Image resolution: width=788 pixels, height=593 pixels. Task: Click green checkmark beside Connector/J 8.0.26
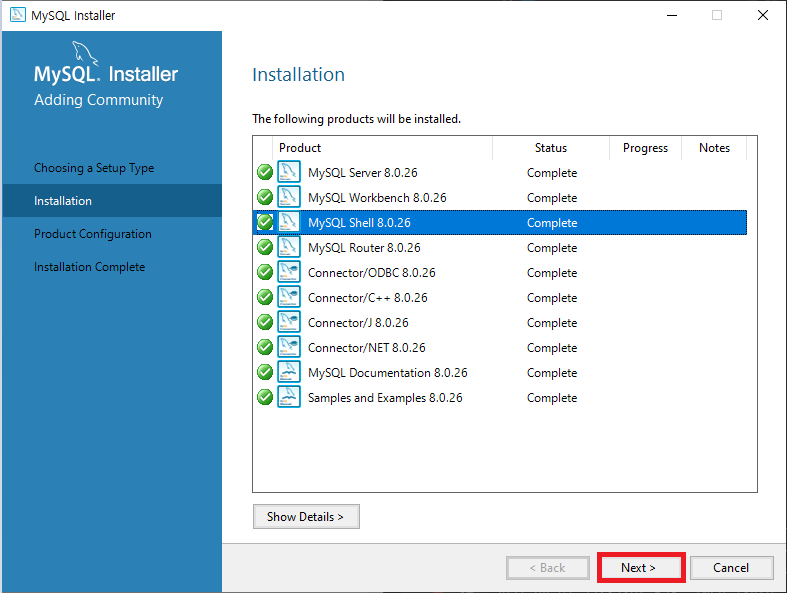click(x=265, y=322)
